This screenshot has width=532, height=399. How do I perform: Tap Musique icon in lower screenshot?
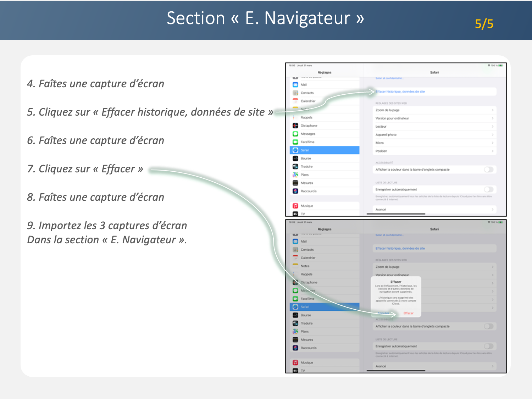tap(295, 362)
